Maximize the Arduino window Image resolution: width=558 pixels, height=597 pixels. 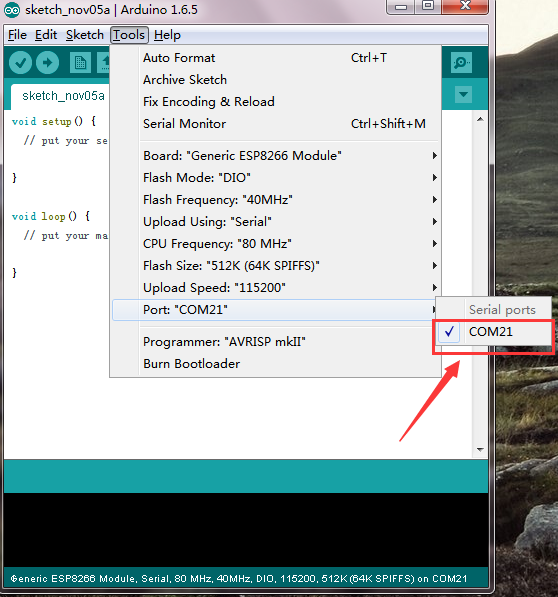coord(428,6)
